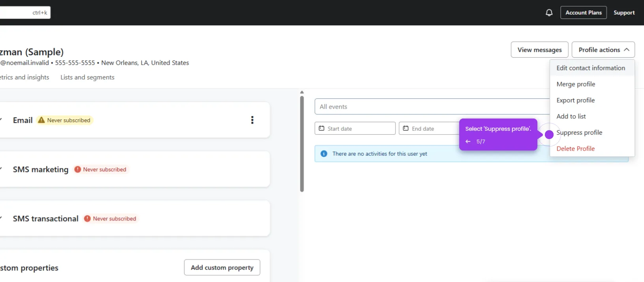Viewport: 644px width, 282px height.
Task: Focus the ctrl+k search box
Action: (25, 13)
